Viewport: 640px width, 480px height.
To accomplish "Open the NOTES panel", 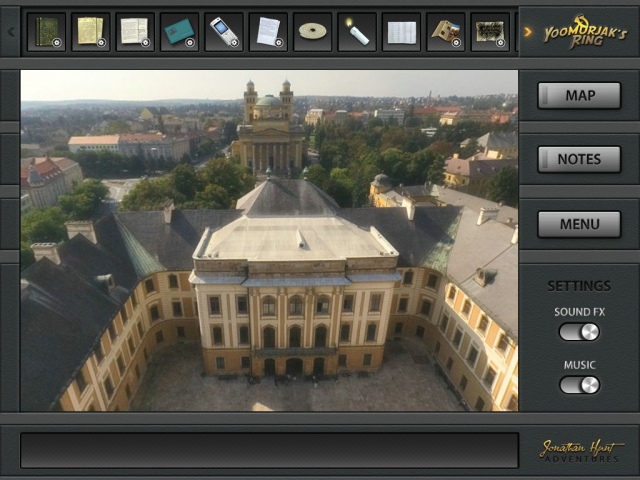I will (579, 159).
